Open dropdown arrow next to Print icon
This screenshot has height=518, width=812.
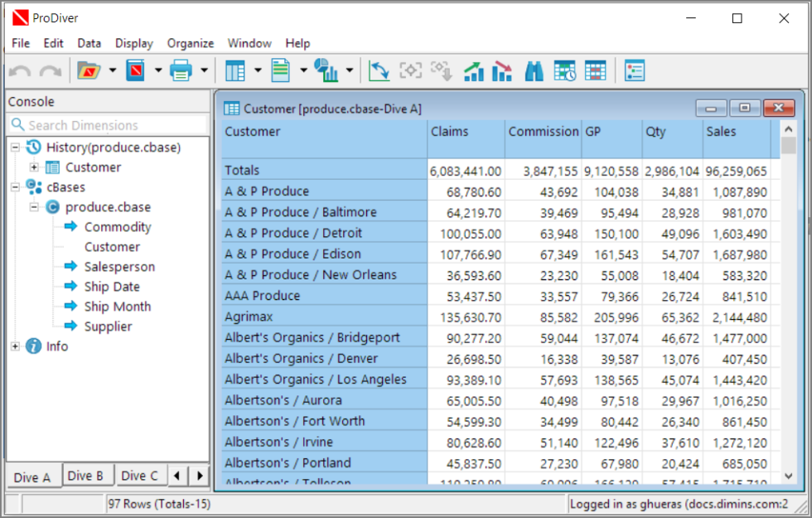pyautogui.click(x=204, y=71)
